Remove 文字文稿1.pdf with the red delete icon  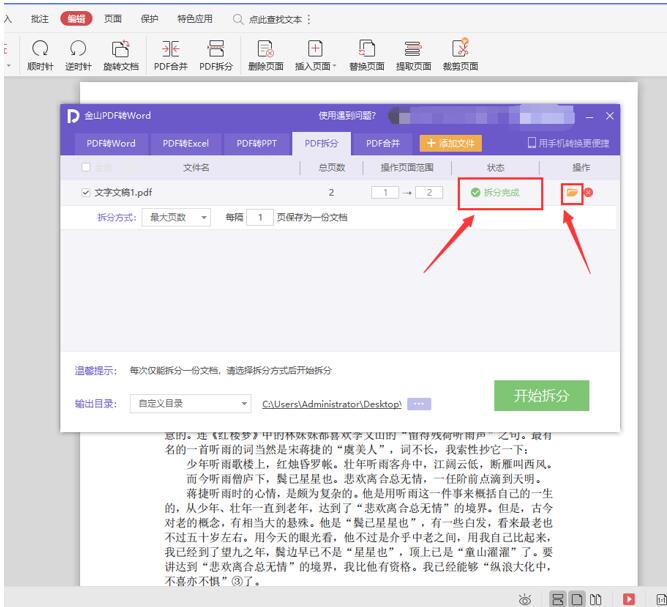(x=589, y=193)
